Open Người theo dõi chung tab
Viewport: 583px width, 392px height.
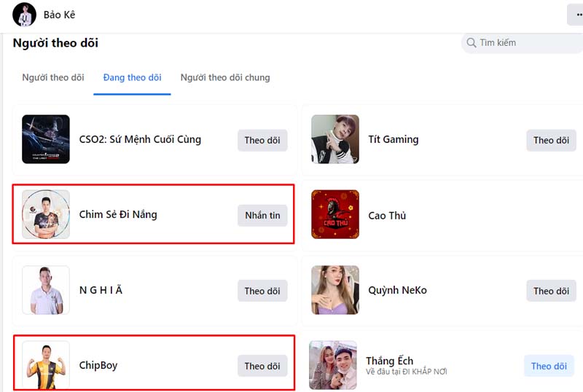(225, 77)
